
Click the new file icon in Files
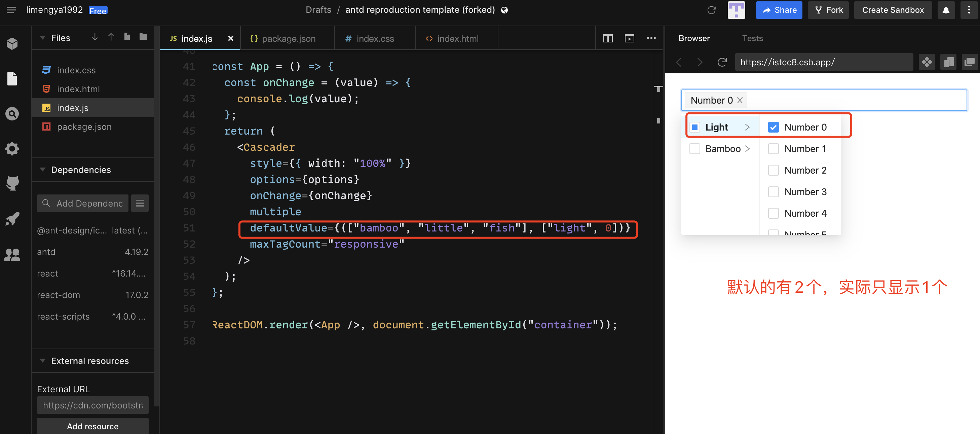(x=127, y=37)
